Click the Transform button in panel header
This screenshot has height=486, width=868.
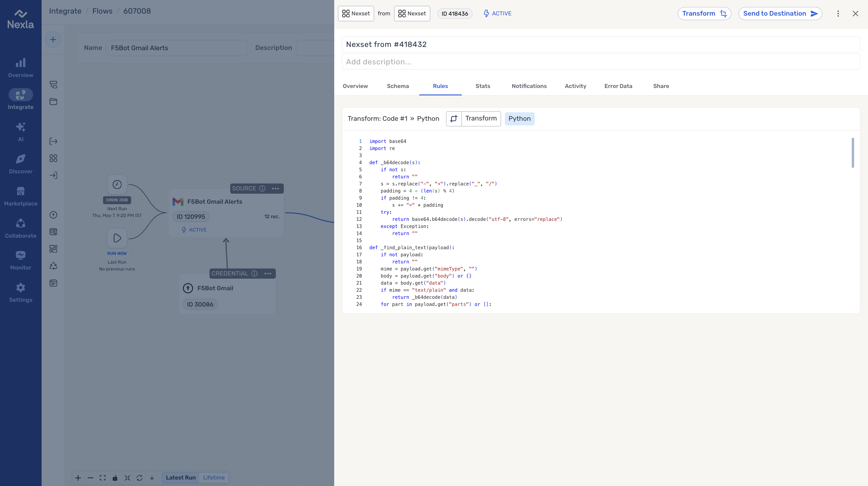pos(704,14)
